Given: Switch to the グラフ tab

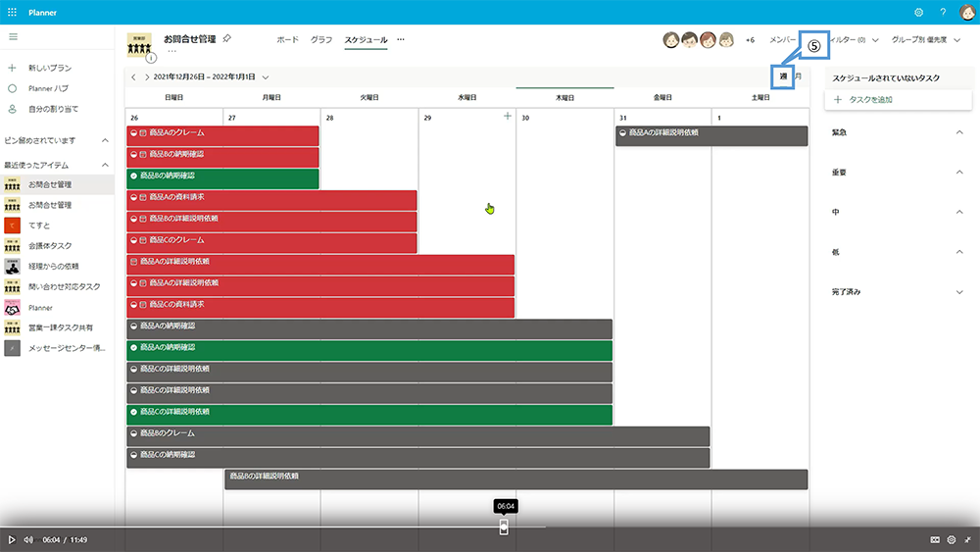Looking at the screenshot, I should [x=321, y=39].
